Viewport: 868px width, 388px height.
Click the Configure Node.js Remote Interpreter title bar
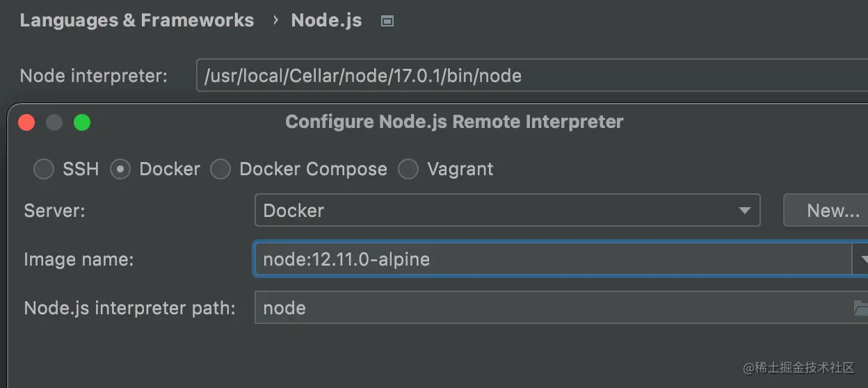click(454, 122)
